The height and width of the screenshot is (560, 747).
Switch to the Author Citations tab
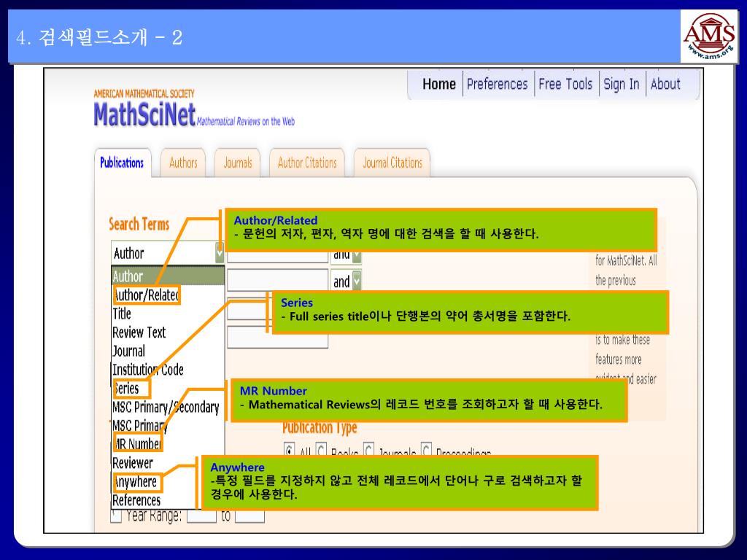307,163
